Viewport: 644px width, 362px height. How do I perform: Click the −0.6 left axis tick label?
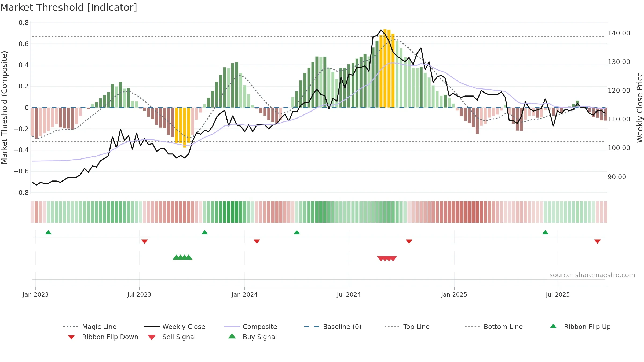tap(21, 171)
